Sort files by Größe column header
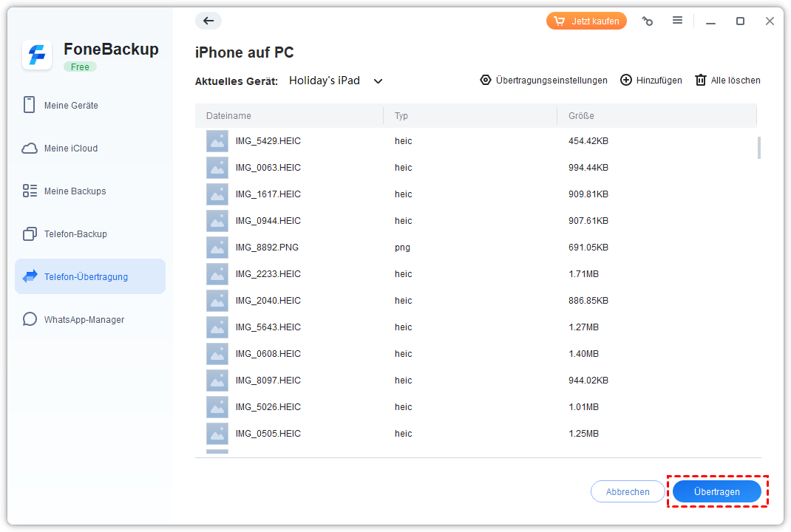791x532 pixels. (x=581, y=116)
